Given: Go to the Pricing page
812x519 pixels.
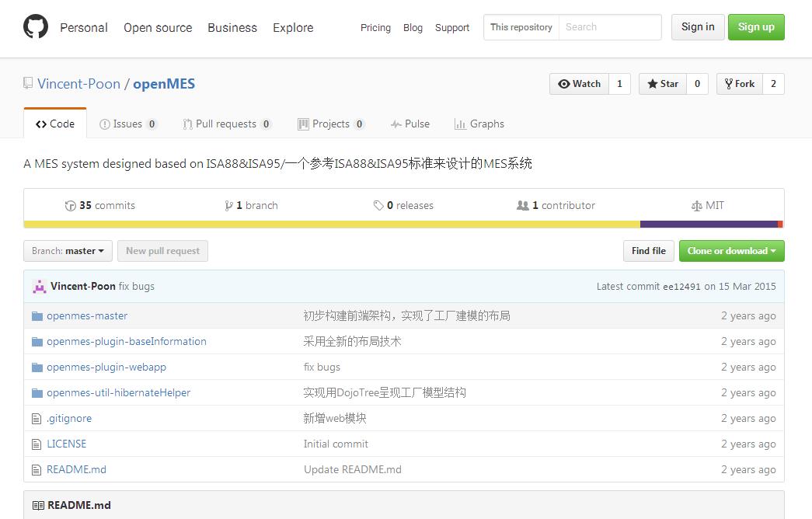Looking at the screenshot, I should pos(375,27).
